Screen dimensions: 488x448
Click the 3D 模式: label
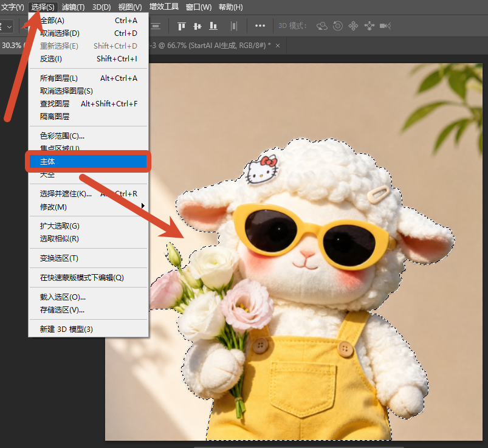292,26
